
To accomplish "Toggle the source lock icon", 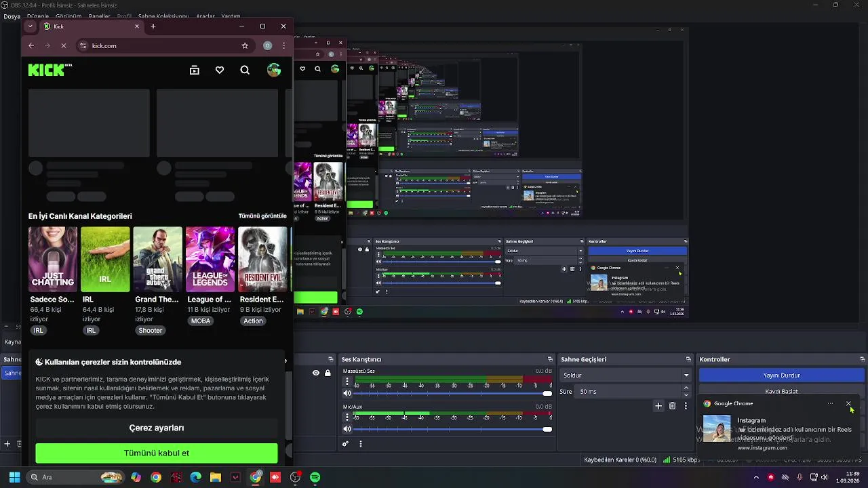I will pyautogui.click(x=328, y=373).
